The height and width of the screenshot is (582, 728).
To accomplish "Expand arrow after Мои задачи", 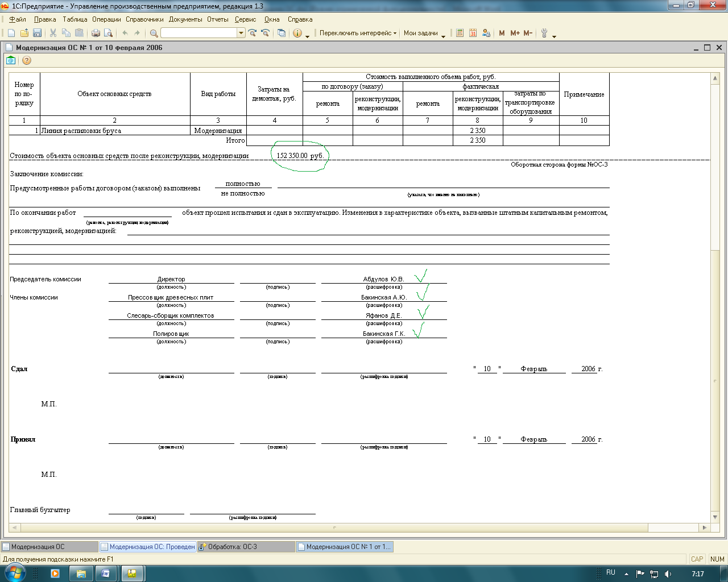I will [443, 35].
